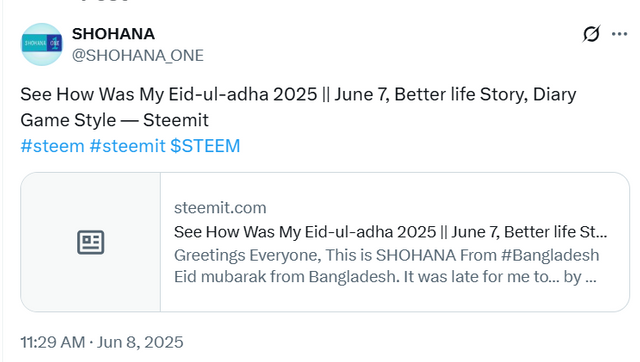Select the gray thumbnail pane of link card
This screenshot has height=362, width=640.
pos(91,242)
